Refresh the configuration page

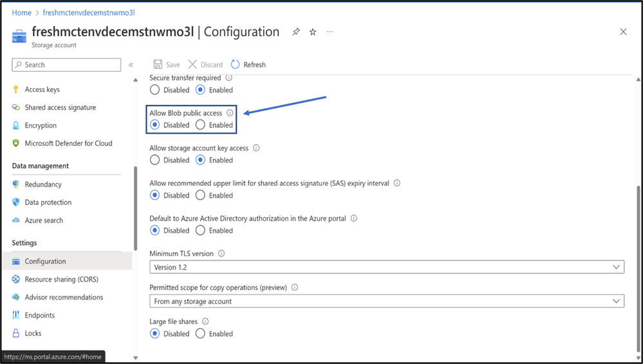[x=248, y=64]
